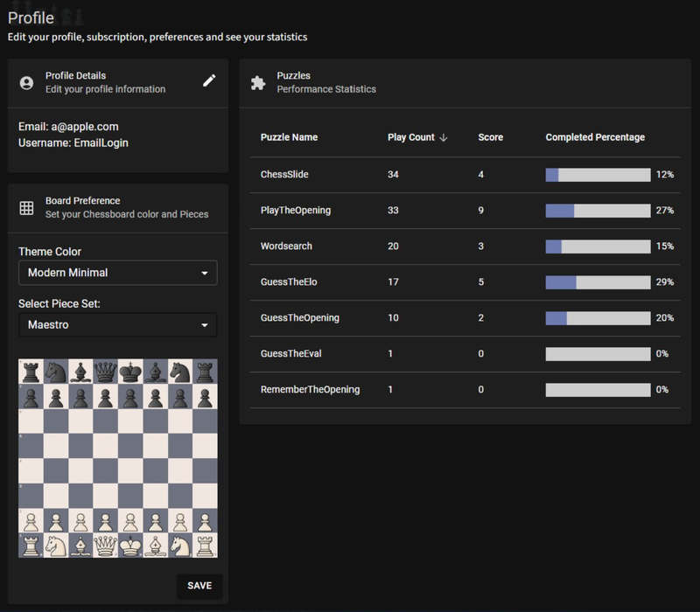Click the Completed Percentage column header
This screenshot has width=700, height=612.
(595, 138)
